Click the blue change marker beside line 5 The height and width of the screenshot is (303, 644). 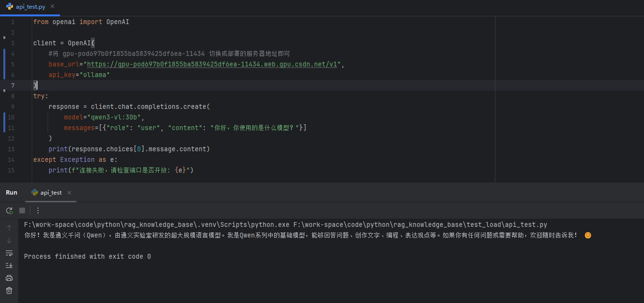[4, 64]
